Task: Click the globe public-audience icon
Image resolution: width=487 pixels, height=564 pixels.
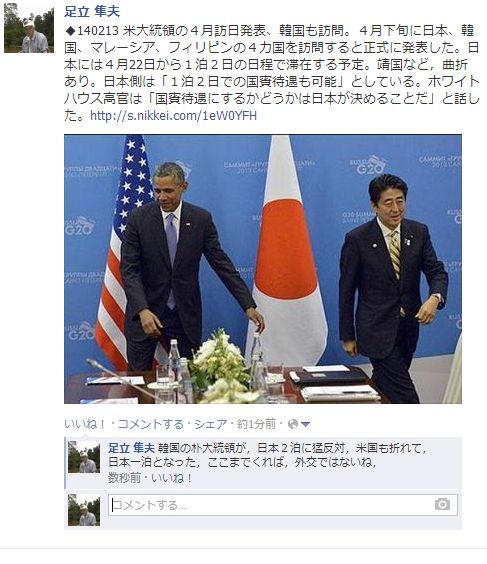Action: (293, 424)
